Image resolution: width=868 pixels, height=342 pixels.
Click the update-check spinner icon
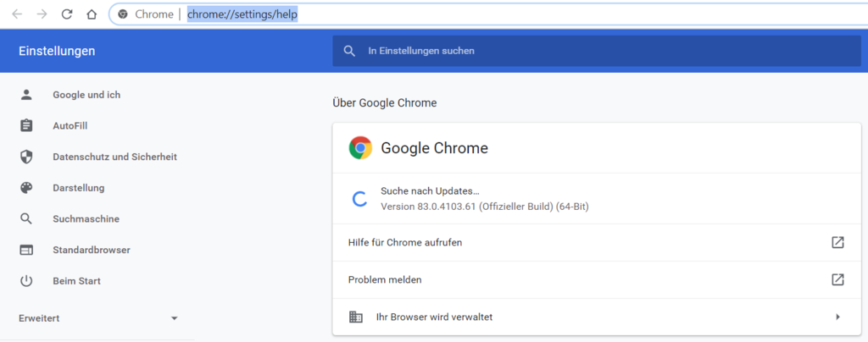(360, 199)
